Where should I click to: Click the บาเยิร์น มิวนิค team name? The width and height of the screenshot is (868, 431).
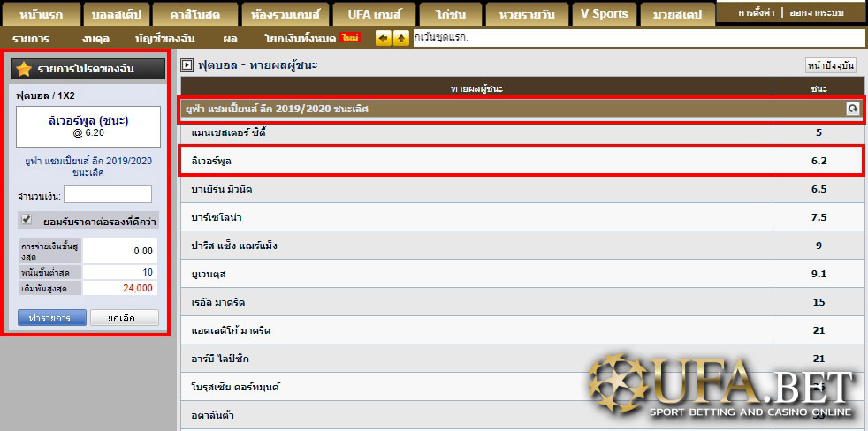point(222,189)
